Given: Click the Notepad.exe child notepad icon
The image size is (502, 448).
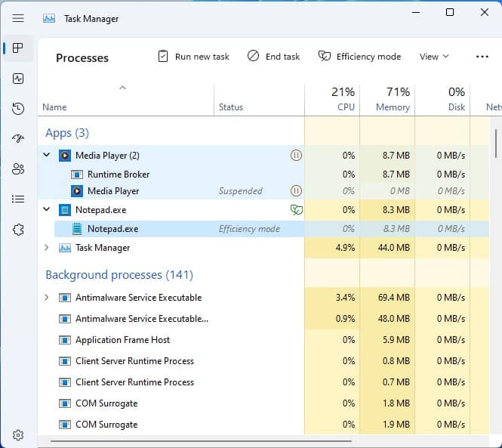Looking at the screenshot, I should pos(77,229).
